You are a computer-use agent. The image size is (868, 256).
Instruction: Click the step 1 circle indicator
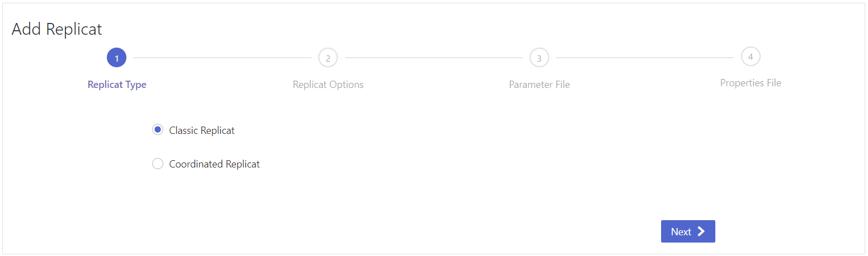[116, 58]
